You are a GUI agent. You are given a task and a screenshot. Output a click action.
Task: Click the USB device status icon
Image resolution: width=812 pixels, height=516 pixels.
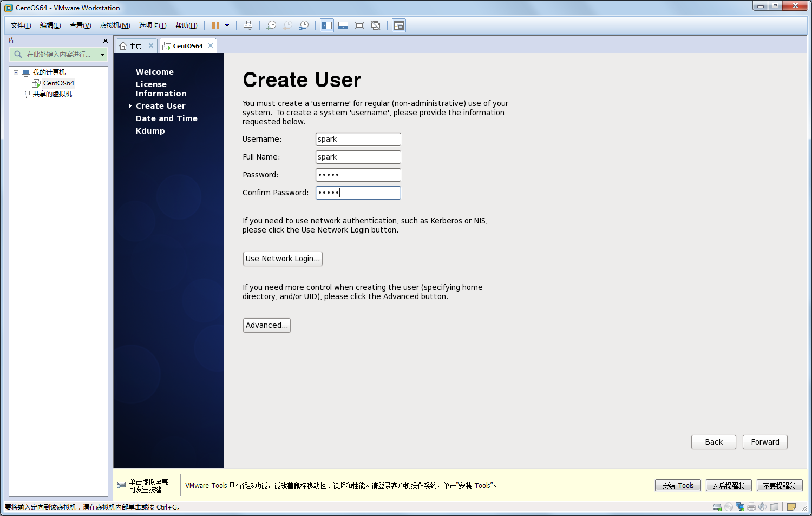[775, 507]
